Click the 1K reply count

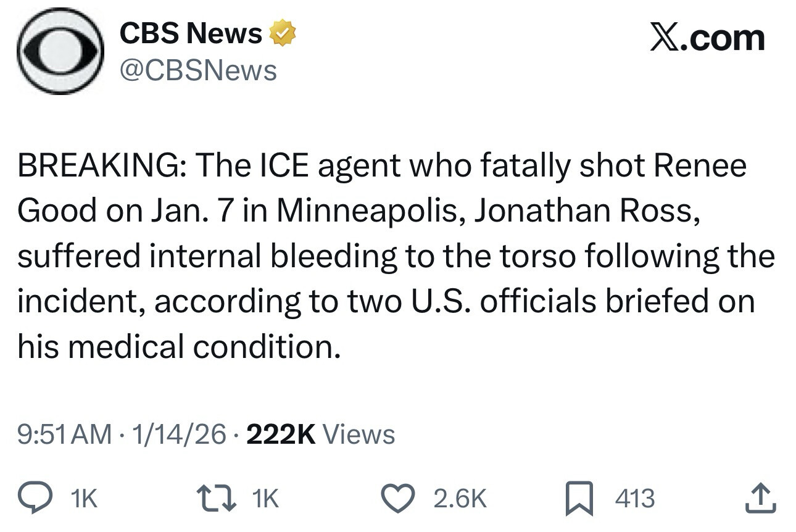[x=85, y=499]
